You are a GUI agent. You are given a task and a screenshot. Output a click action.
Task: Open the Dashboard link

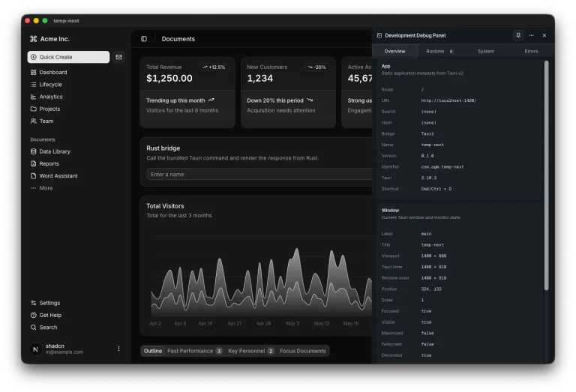77,72
